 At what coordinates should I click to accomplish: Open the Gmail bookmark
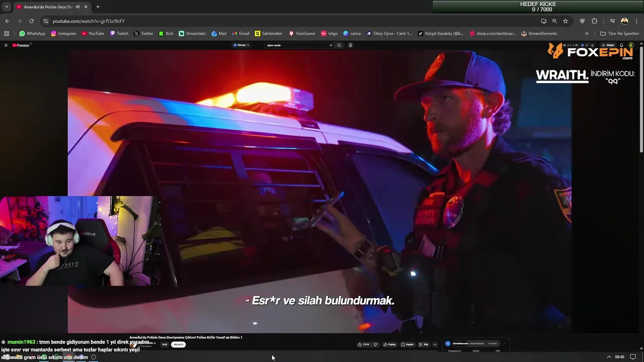point(240,34)
